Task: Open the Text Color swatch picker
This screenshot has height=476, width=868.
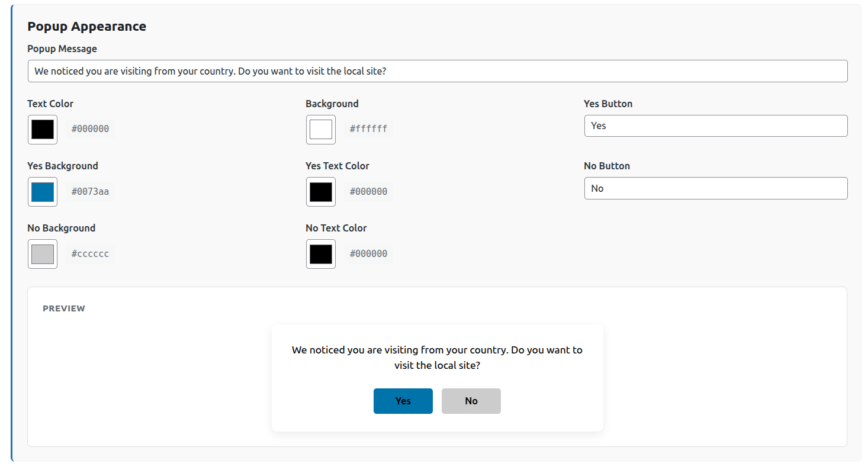Action: (43, 130)
